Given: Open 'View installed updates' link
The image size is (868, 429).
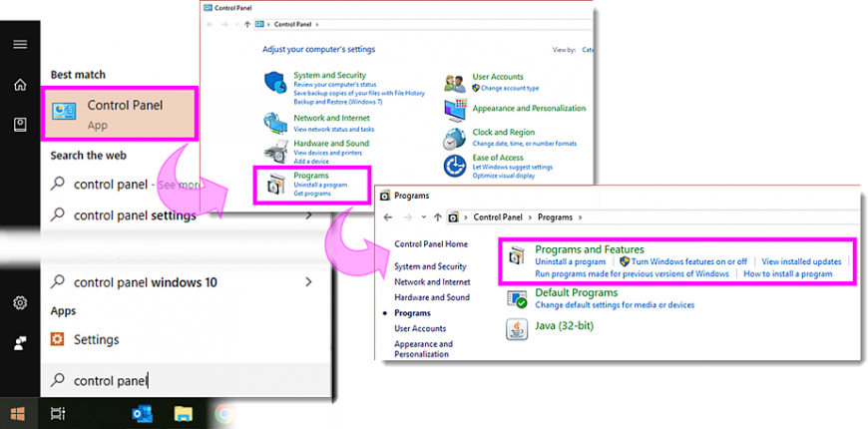Looking at the screenshot, I should point(801,261).
